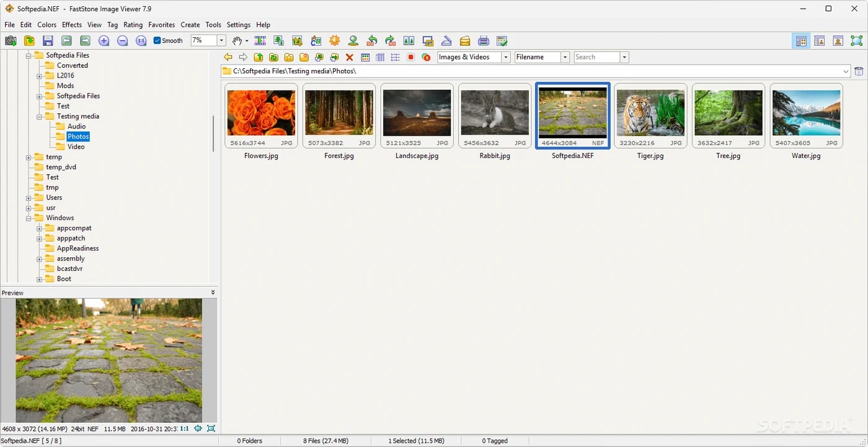Select the sun-shaped adjust lighting icon
The width and height of the screenshot is (868, 447).
(334, 40)
